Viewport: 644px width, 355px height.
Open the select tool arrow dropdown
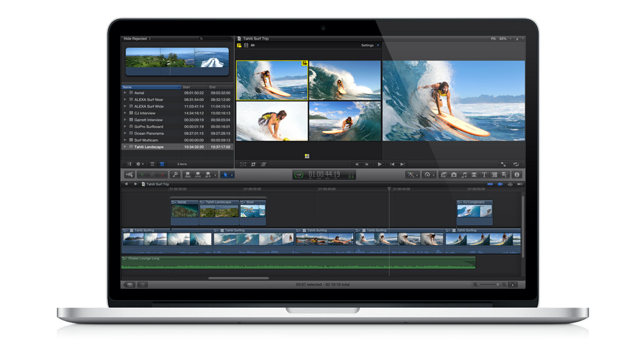[x=232, y=175]
